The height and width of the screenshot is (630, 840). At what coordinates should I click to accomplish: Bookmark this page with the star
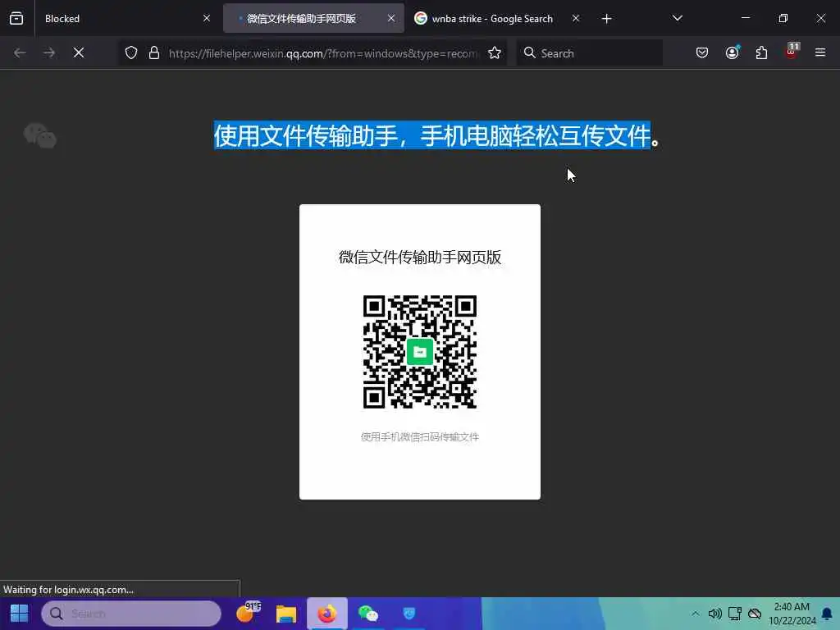tap(495, 53)
